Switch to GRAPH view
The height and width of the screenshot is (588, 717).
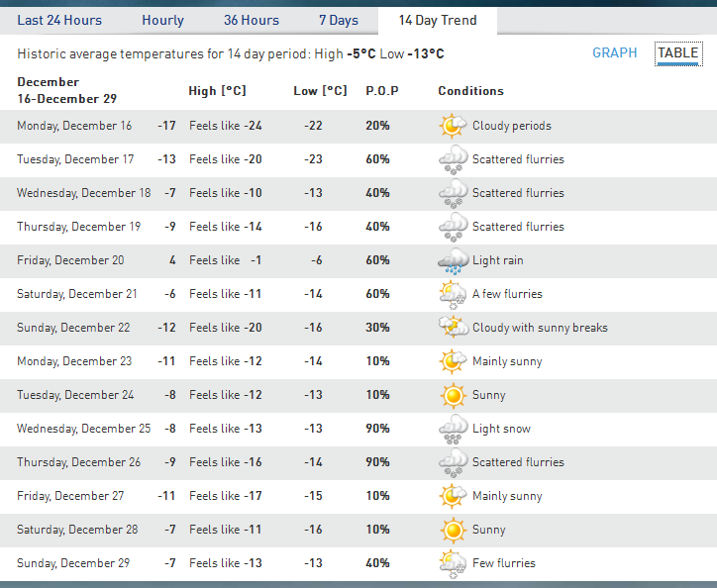[x=614, y=52]
